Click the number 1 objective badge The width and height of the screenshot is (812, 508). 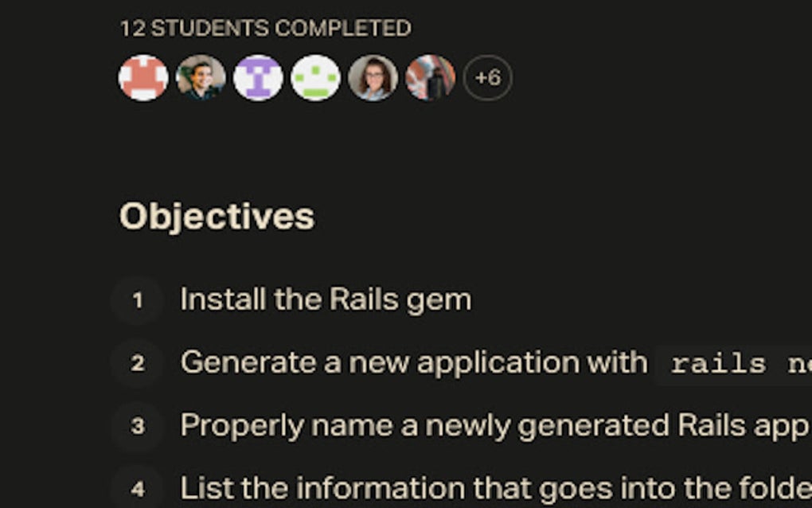click(138, 300)
